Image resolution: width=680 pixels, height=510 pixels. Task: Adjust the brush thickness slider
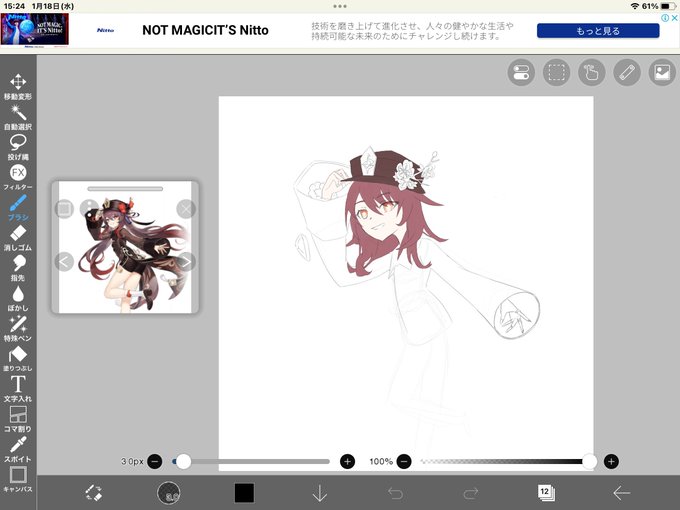(251, 461)
